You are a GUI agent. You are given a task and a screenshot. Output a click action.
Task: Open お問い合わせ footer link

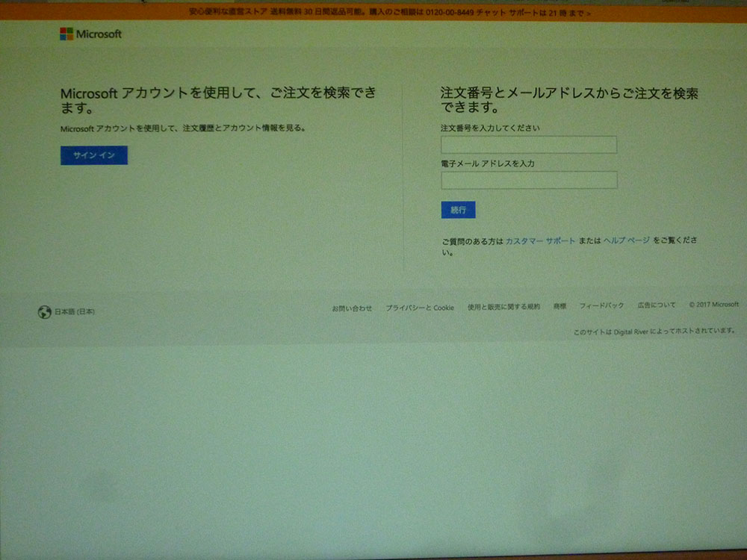pos(352,308)
